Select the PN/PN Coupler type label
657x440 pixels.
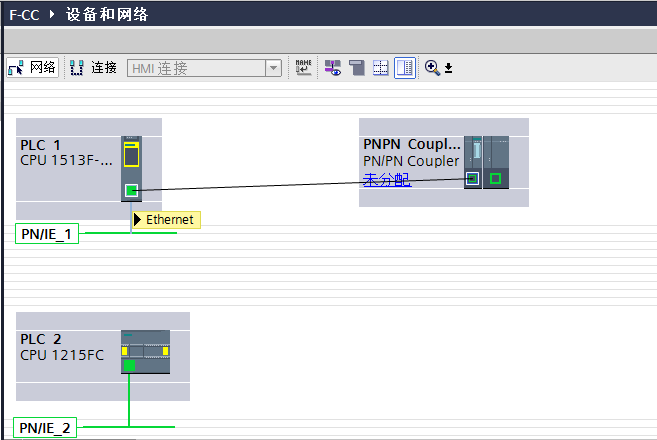click(411, 161)
